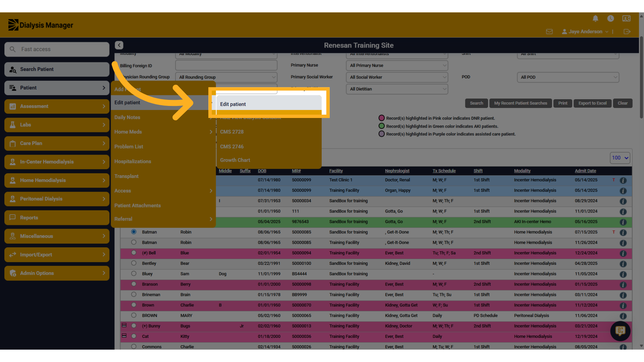Collapse sidebar with the back arrow icon
The width and height of the screenshot is (644, 362).
[119, 45]
